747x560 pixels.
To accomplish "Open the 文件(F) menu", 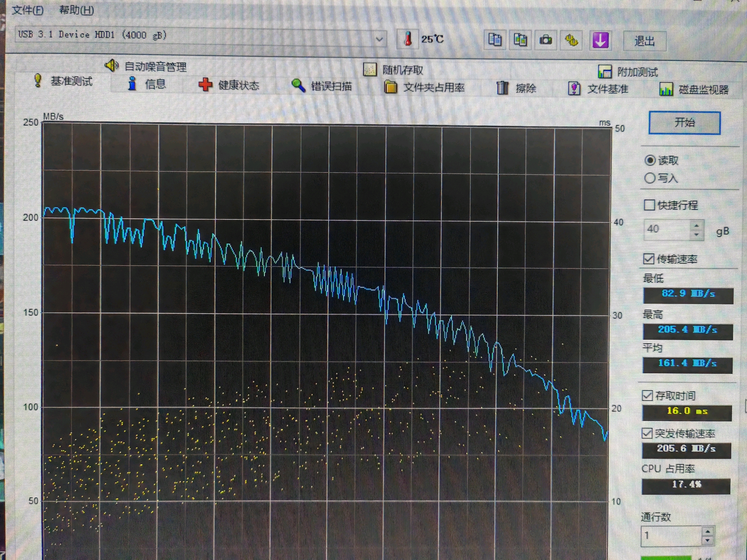I will tap(28, 10).
